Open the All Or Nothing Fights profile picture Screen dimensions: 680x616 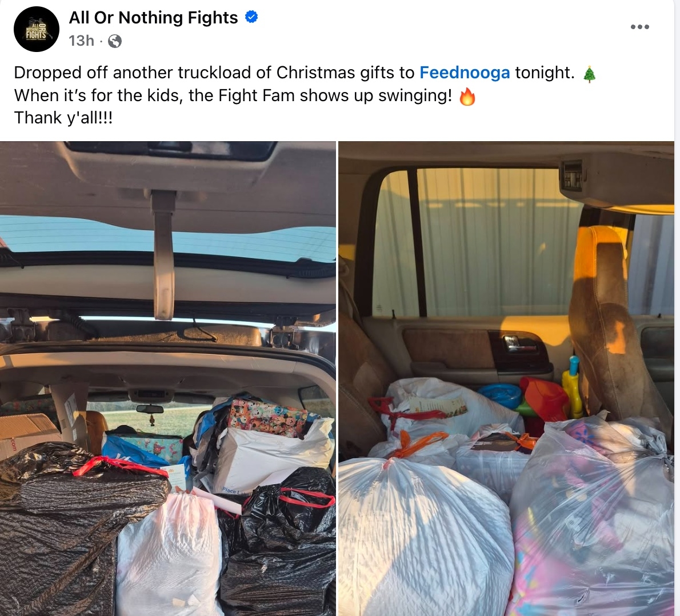click(37, 29)
